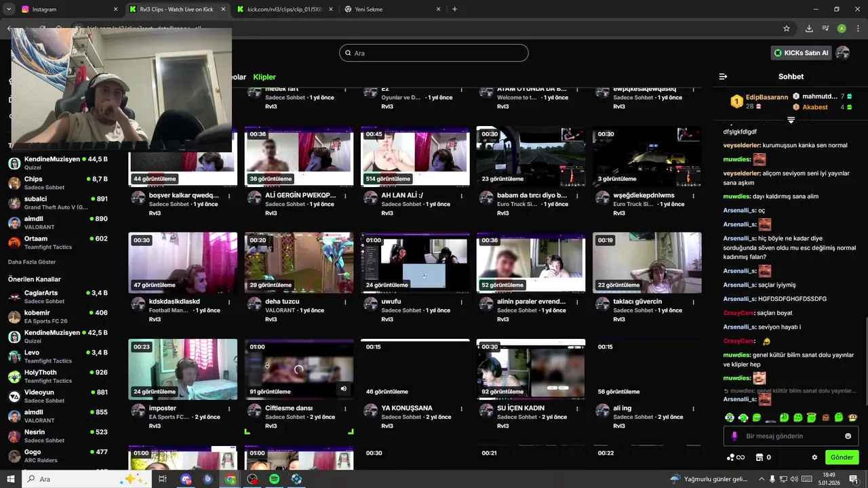Send the chat message with Gönder
This screenshot has height=488, width=868.
point(842,457)
